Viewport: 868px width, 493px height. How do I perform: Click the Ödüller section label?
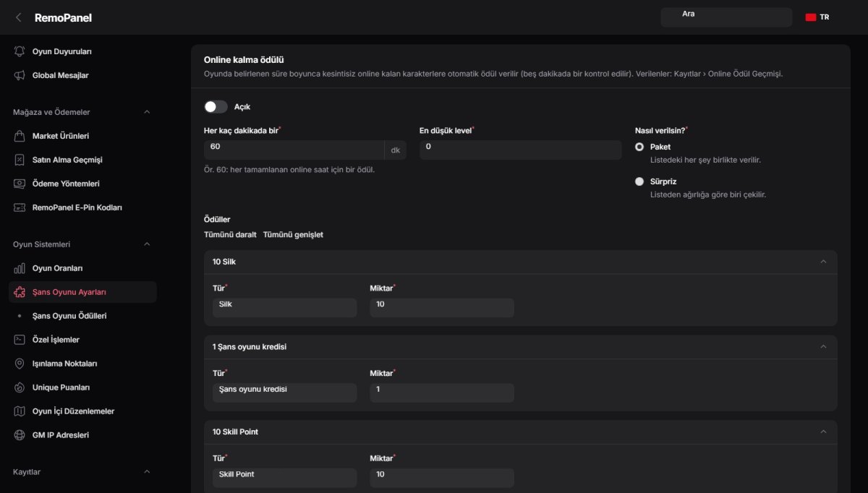click(x=217, y=219)
